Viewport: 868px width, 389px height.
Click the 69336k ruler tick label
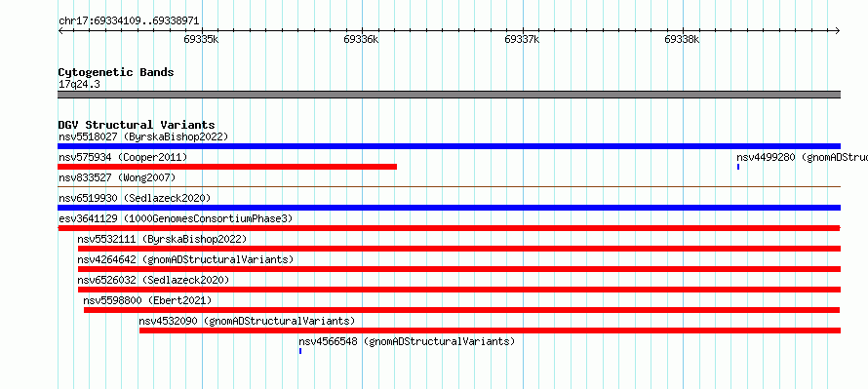[x=361, y=39]
